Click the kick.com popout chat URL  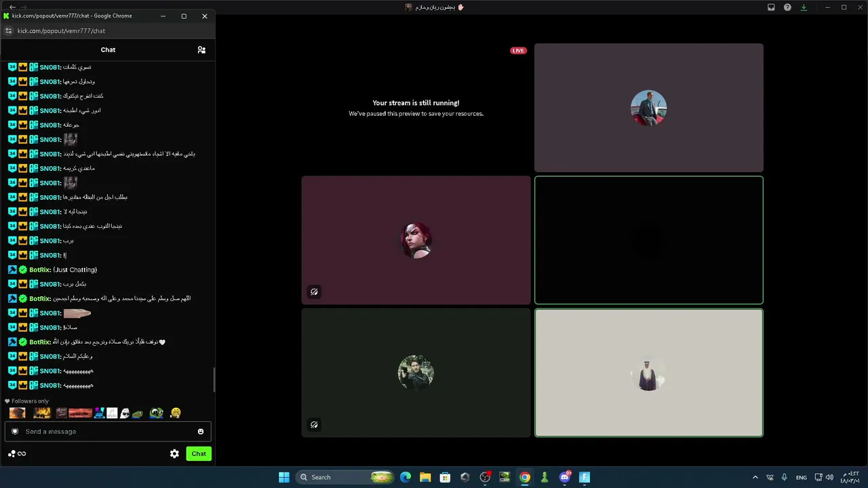[x=61, y=30]
